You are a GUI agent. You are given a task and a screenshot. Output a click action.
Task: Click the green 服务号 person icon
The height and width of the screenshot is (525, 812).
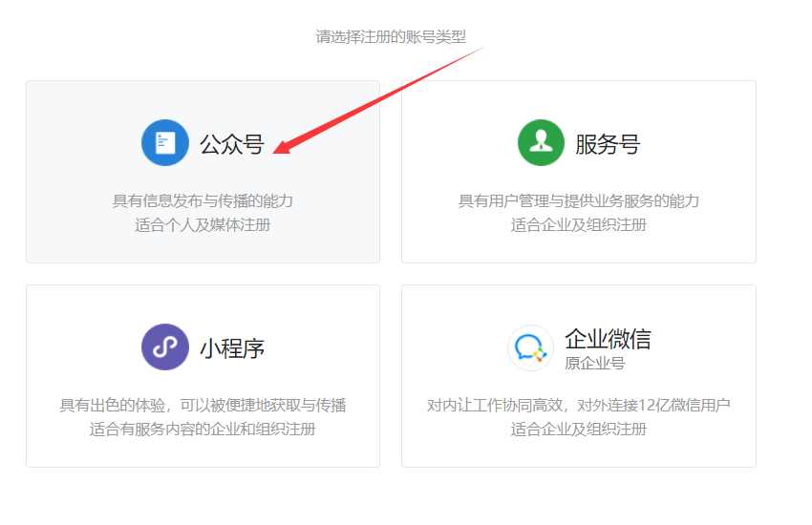pos(541,143)
